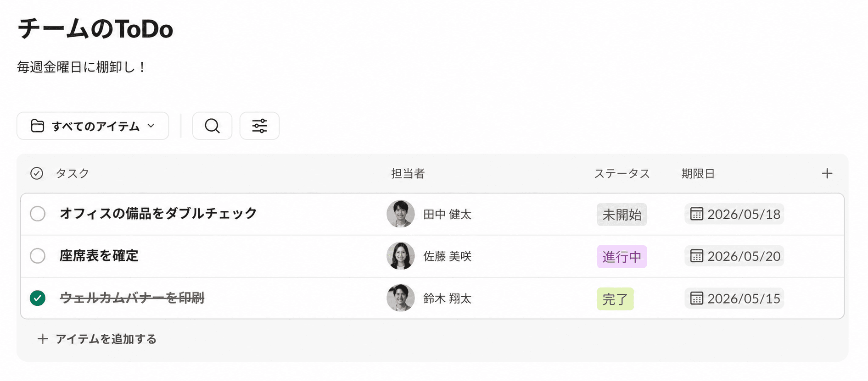The image size is (868, 381).
Task: Click 田中 健太's avatar photo
Action: pyautogui.click(x=401, y=214)
